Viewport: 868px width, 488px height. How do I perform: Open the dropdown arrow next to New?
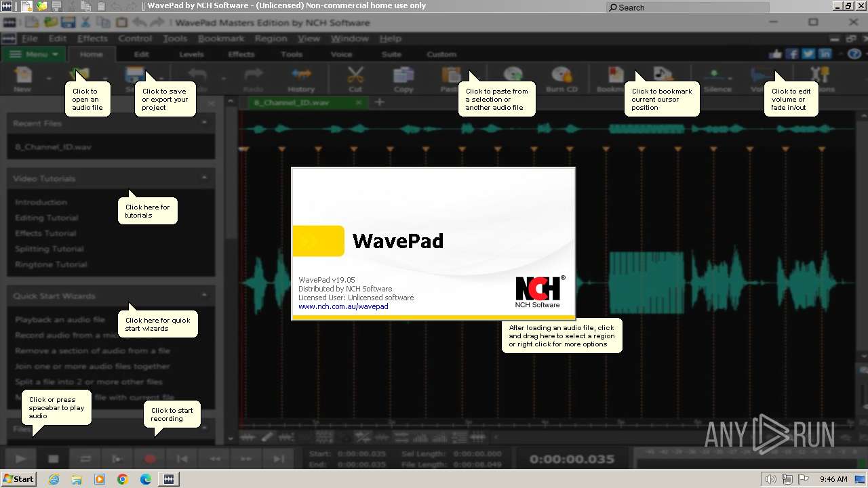pyautogui.click(x=49, y=79)
